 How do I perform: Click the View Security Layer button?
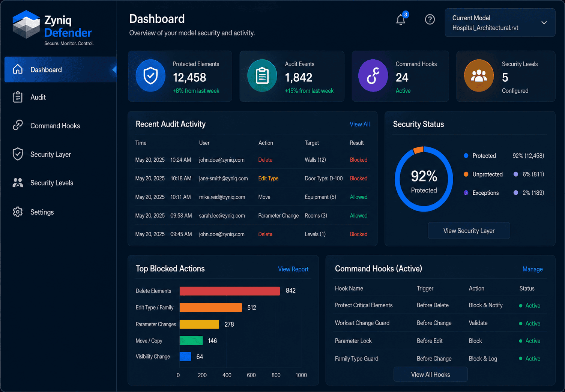coord(469,231)
